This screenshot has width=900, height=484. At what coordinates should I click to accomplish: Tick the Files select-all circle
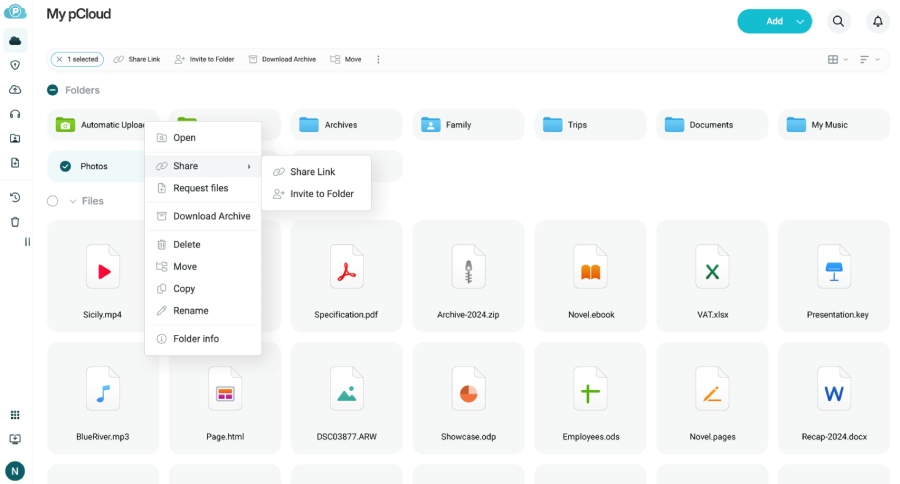(52, 201)
